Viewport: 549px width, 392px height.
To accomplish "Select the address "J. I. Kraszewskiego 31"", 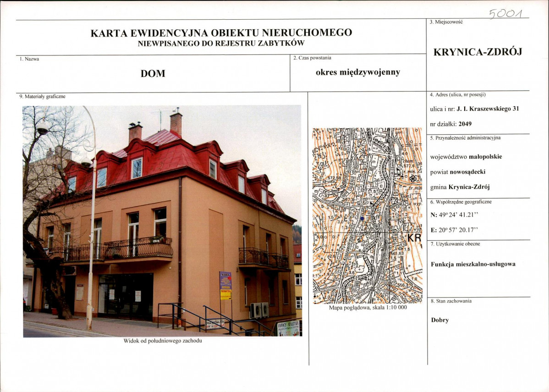I will click(488, 109).
